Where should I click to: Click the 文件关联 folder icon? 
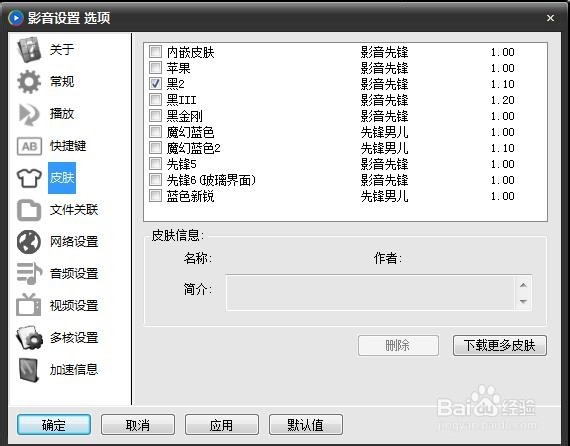[29, 210]
